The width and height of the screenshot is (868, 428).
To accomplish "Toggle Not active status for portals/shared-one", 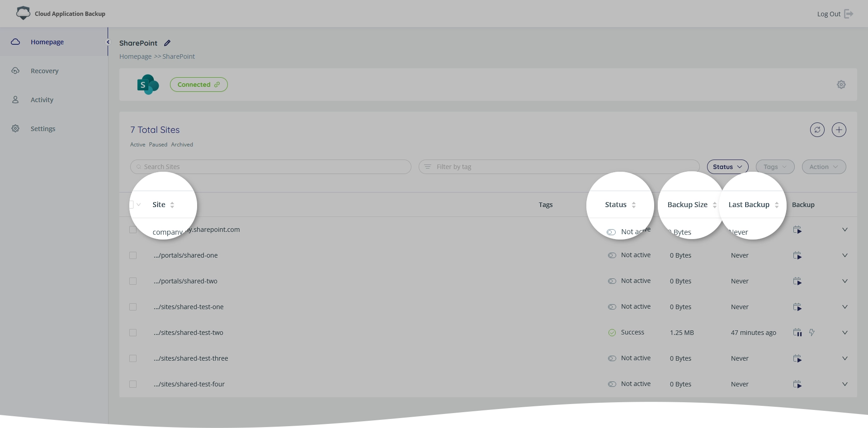I will [x=612, y=255].
